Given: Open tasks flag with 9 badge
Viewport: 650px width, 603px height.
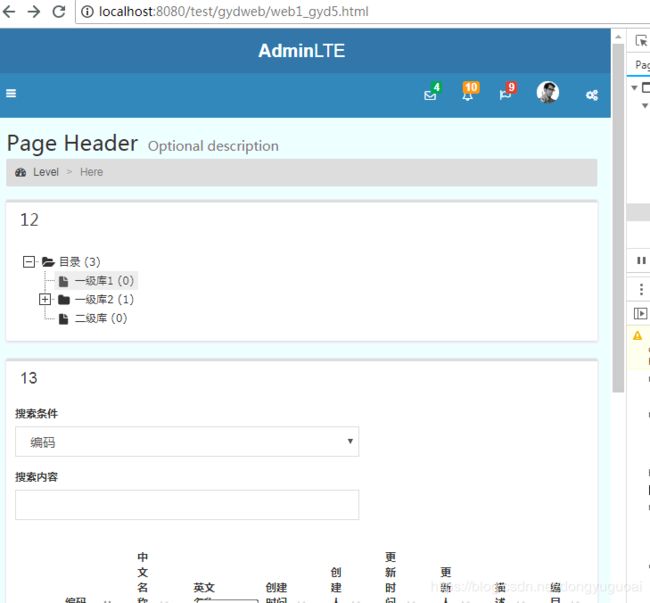Looking at the screenshot, I should tap(507, 92).
